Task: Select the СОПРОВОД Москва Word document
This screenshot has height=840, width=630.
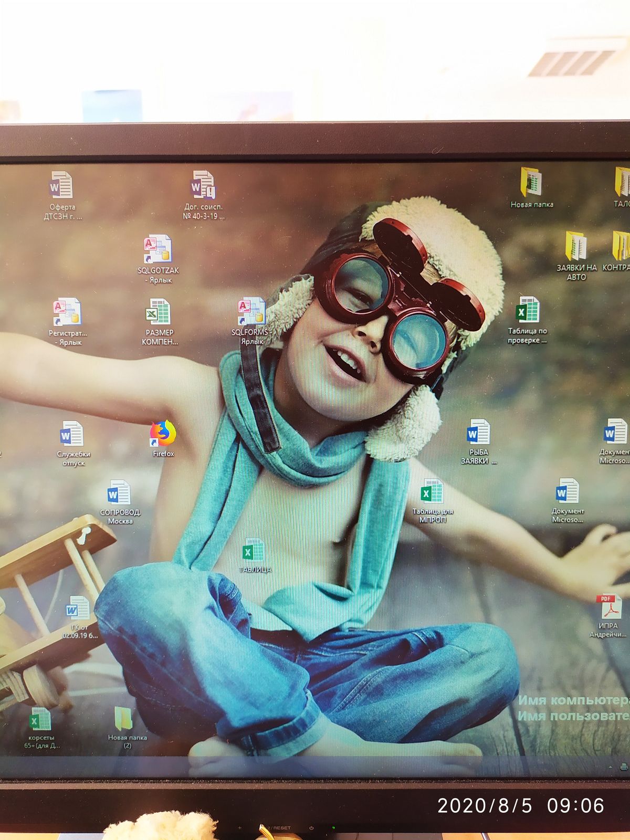Action: (x=120, y=502)
